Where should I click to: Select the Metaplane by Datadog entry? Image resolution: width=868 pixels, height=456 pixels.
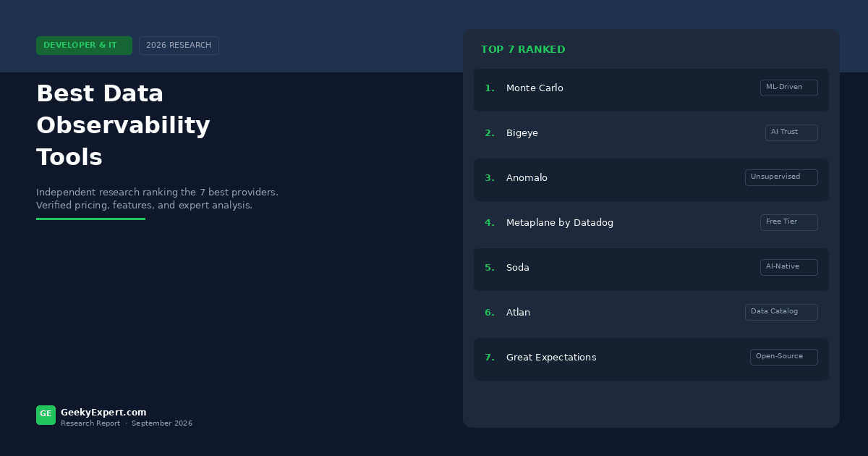(x=651, y=224)
